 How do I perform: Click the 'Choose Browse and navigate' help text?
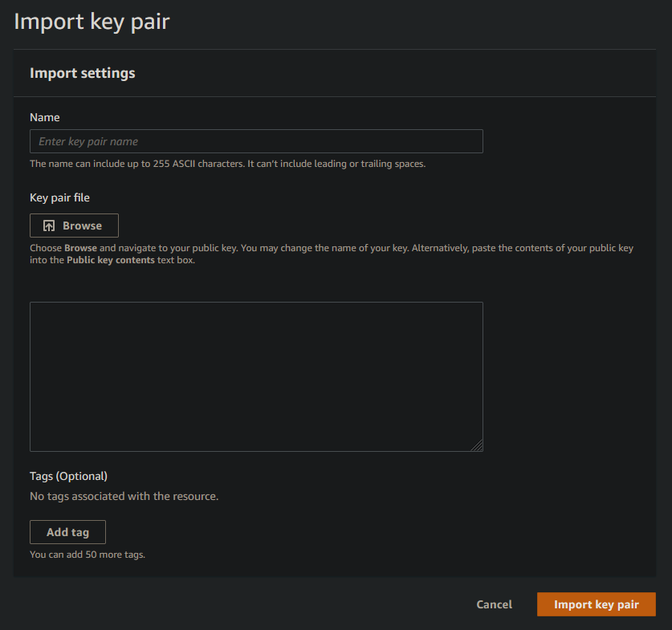[x=332, y=254]
